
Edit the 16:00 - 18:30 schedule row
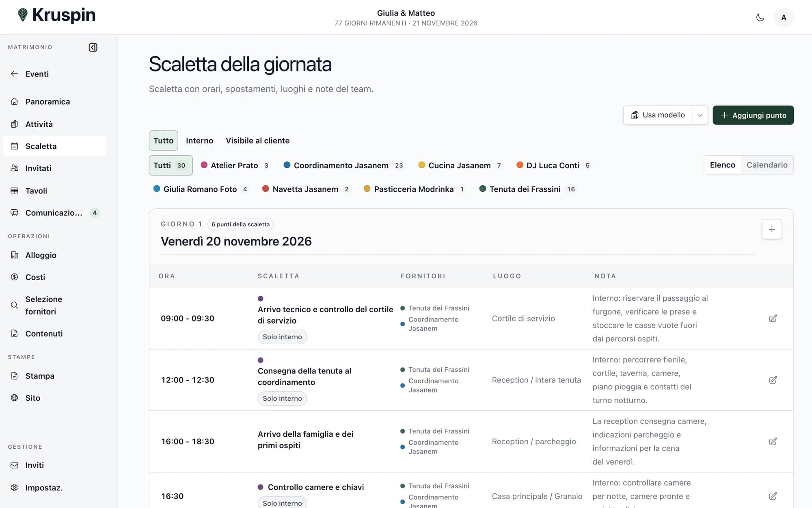(773, 441)
